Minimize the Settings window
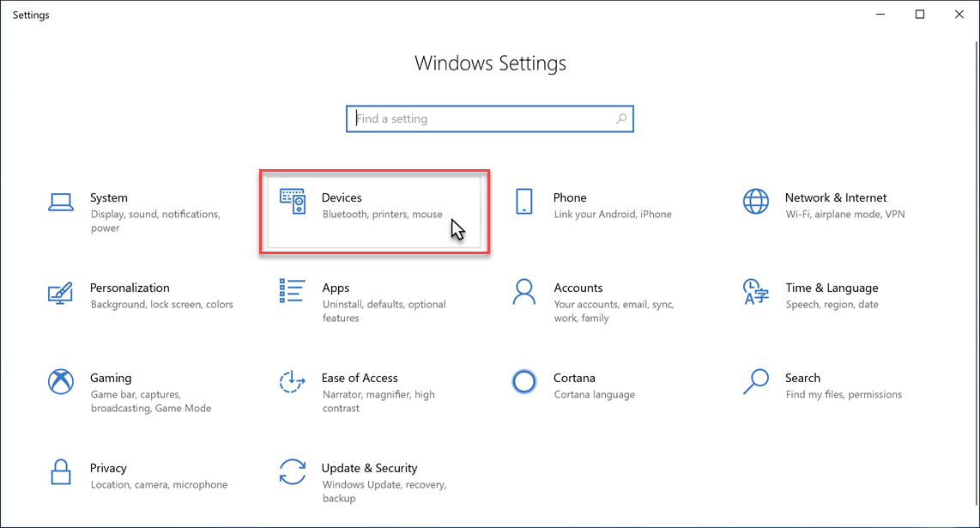 tap(880, 15)
